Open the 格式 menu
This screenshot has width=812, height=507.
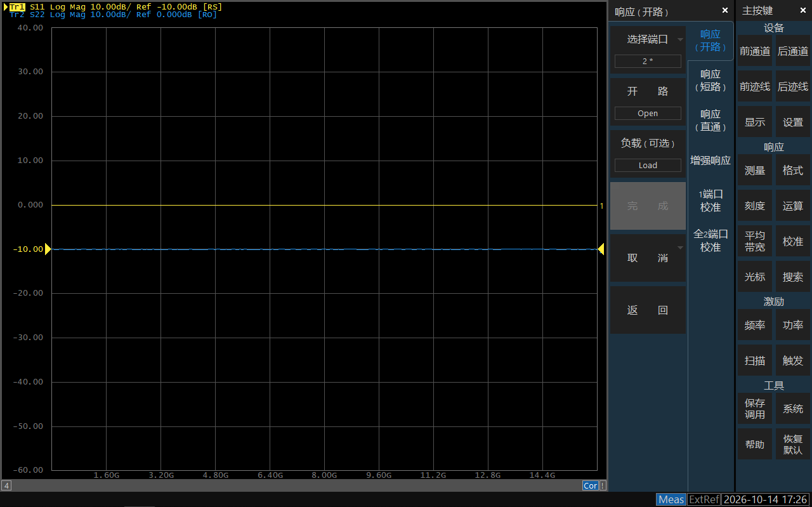(793, 171)
